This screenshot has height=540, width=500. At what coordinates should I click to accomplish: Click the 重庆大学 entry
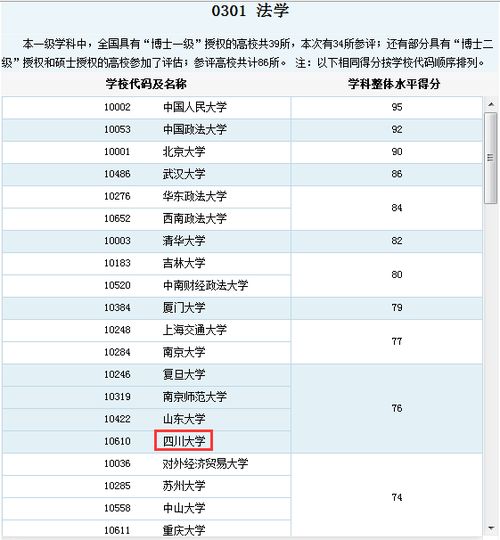(x=184, y=530)
